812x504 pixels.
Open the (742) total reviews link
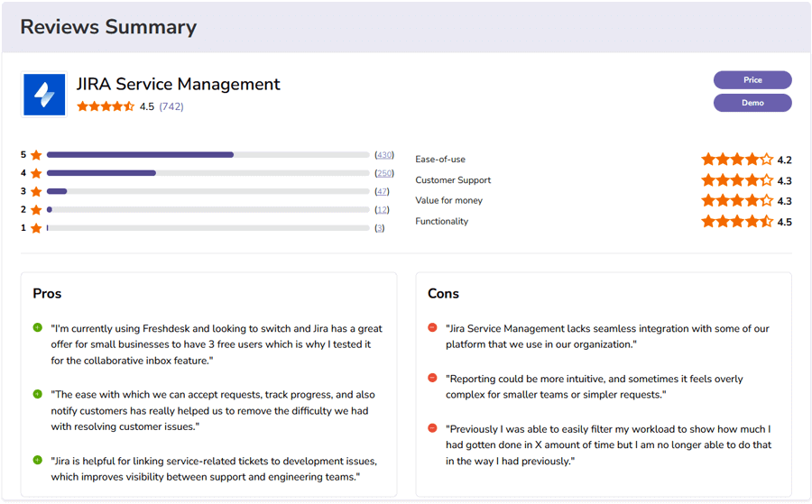[171, 106]
